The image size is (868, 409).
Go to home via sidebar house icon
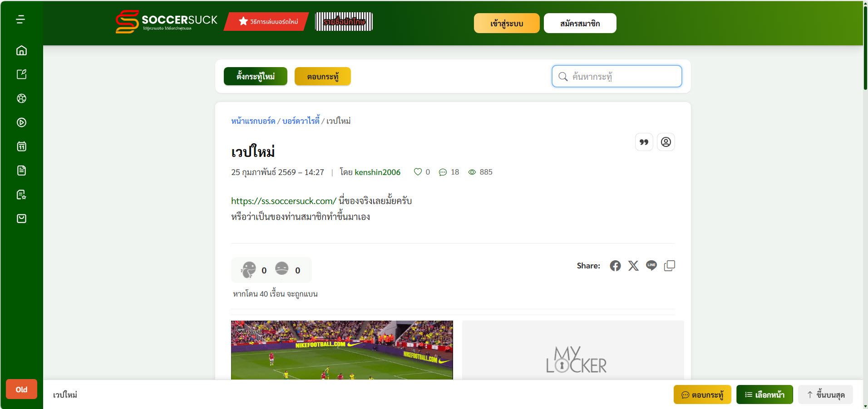(21, 50)
